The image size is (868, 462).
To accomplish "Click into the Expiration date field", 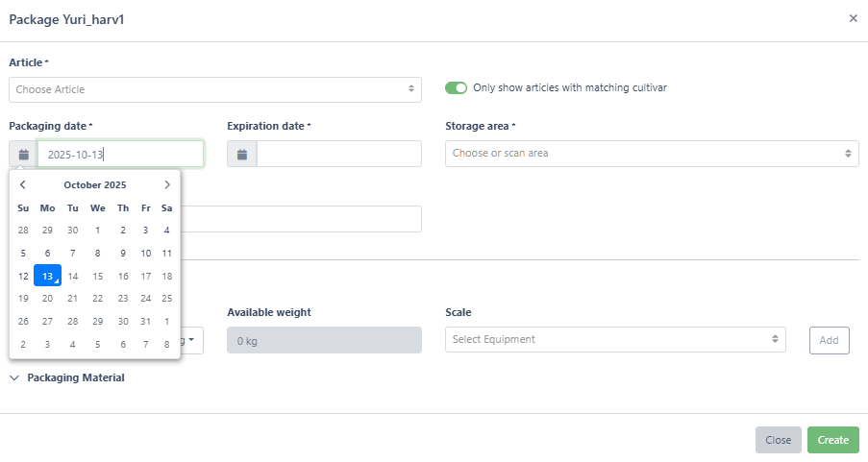I will coord(338,154).
